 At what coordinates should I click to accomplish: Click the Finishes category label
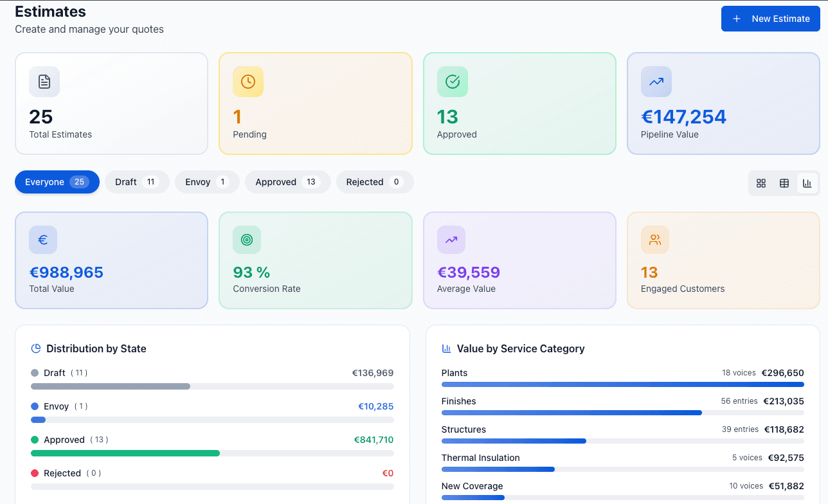(x=459, y=401)
